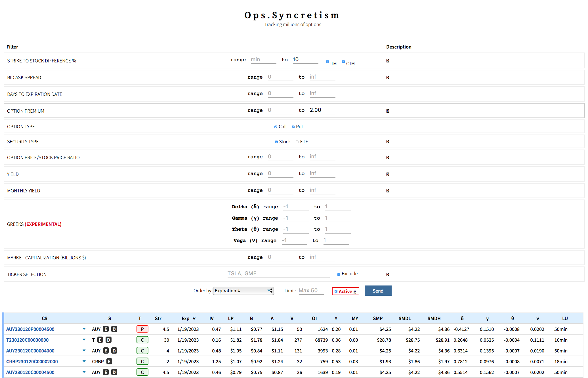Expand the CRBP230120C00002000 row arrow
Screen dimensions: 588x378
coord(84,361)
